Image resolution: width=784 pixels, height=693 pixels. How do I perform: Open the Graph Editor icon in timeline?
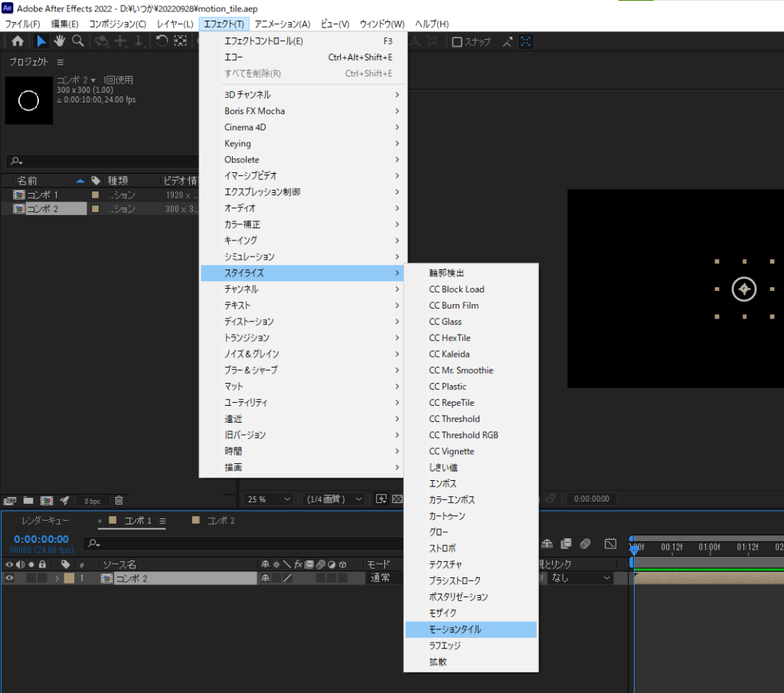point(610,544)
